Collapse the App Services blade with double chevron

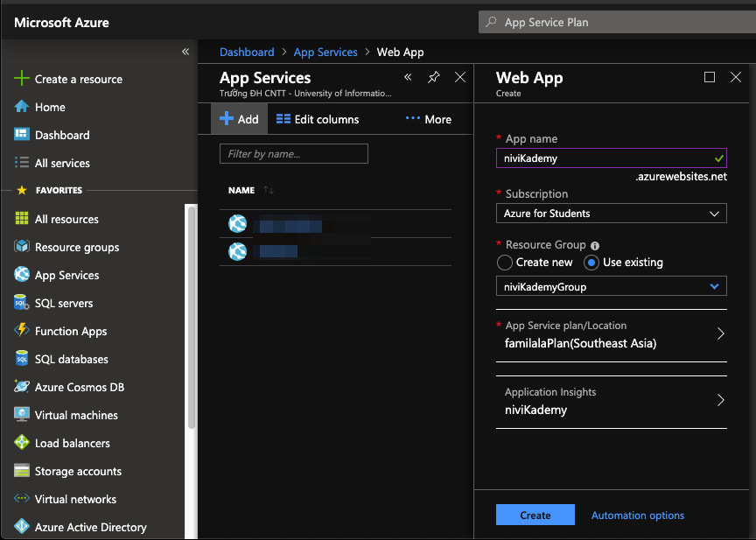(408, 77)
